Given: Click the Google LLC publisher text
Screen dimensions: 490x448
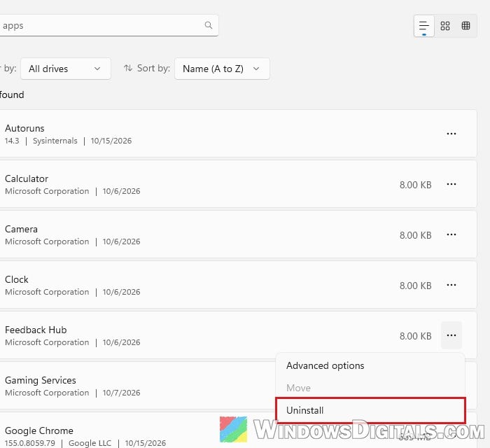Looking at the screenshot, I should tap(90, 443).
